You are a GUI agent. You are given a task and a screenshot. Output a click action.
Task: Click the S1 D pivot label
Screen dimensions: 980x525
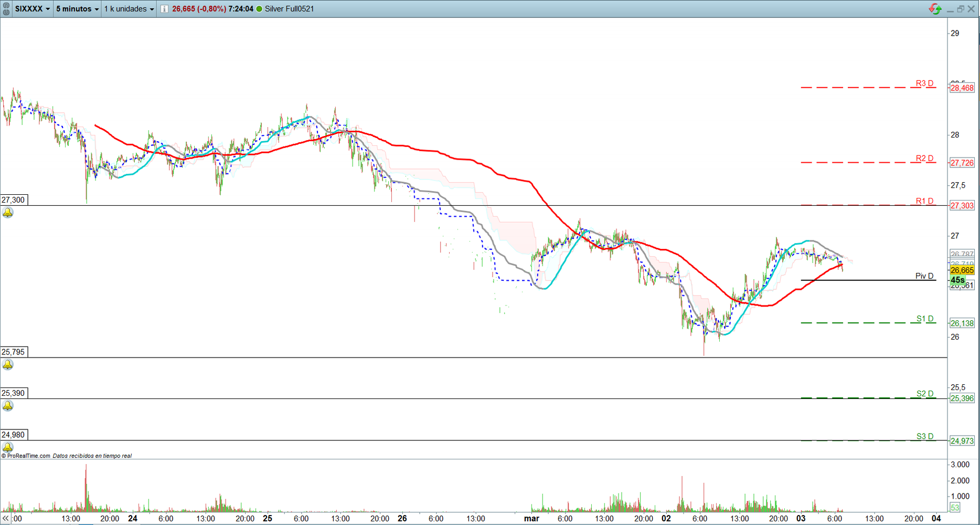[925, 319]
